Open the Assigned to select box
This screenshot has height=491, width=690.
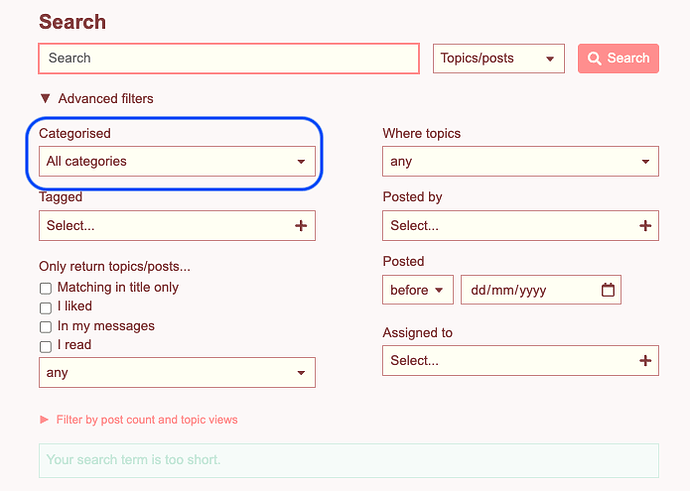520,361
